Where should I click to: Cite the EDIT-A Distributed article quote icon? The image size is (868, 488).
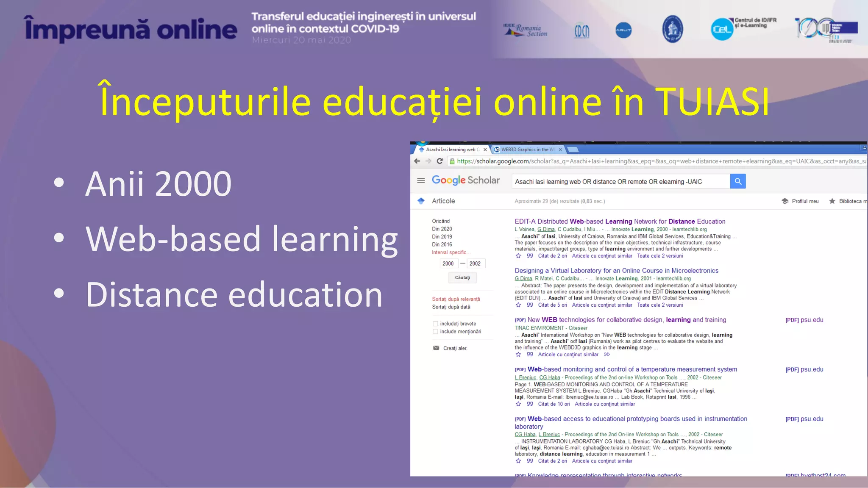point(530,256)
